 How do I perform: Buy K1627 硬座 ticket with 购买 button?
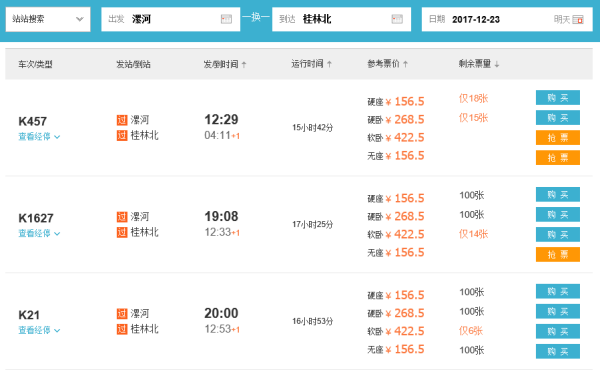(558, 195)
